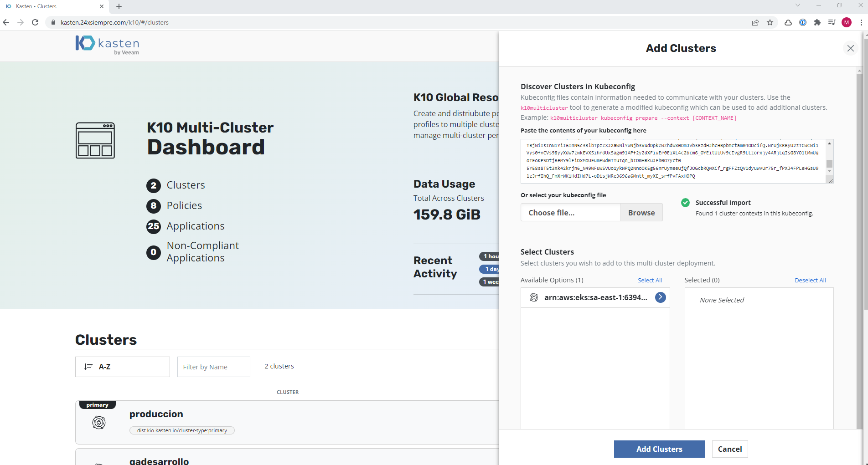Bookmark this page with the star icon
This screenshot has height=465, width=868.
[x=770, y=22]
